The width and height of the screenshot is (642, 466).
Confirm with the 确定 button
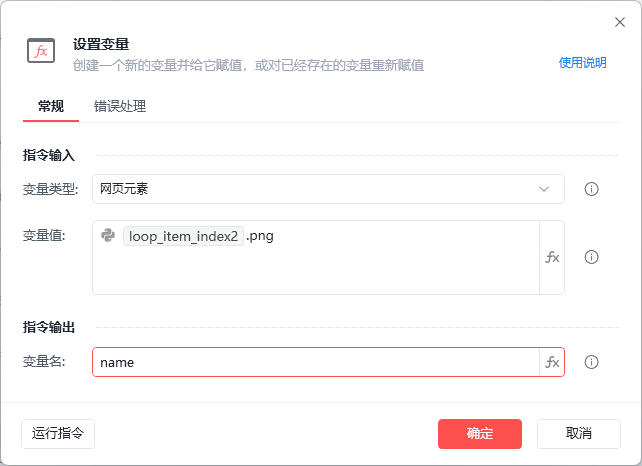(480, 433)
